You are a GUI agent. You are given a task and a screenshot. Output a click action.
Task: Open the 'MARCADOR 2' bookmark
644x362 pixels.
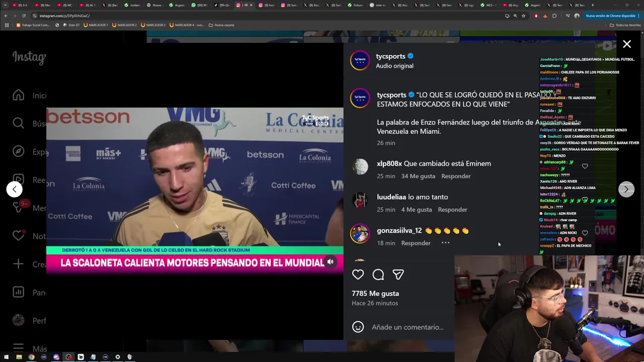tap(124, 25)
